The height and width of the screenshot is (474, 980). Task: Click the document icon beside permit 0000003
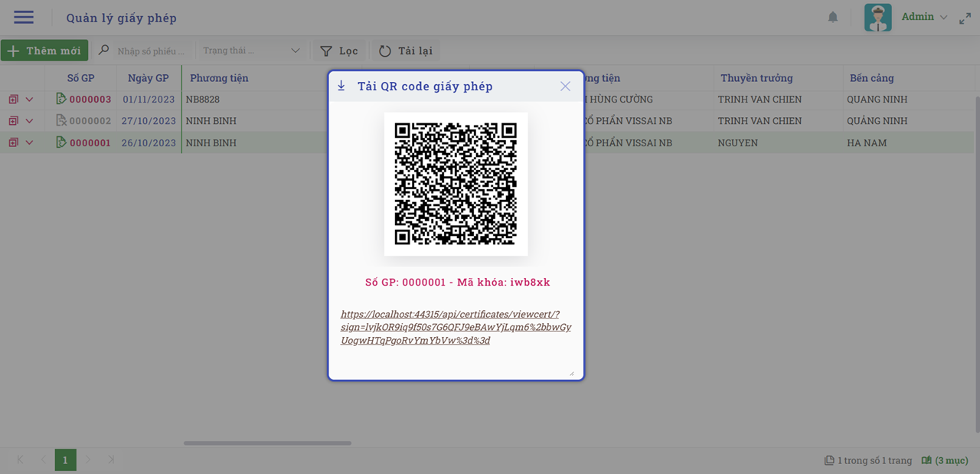[61, 99]
